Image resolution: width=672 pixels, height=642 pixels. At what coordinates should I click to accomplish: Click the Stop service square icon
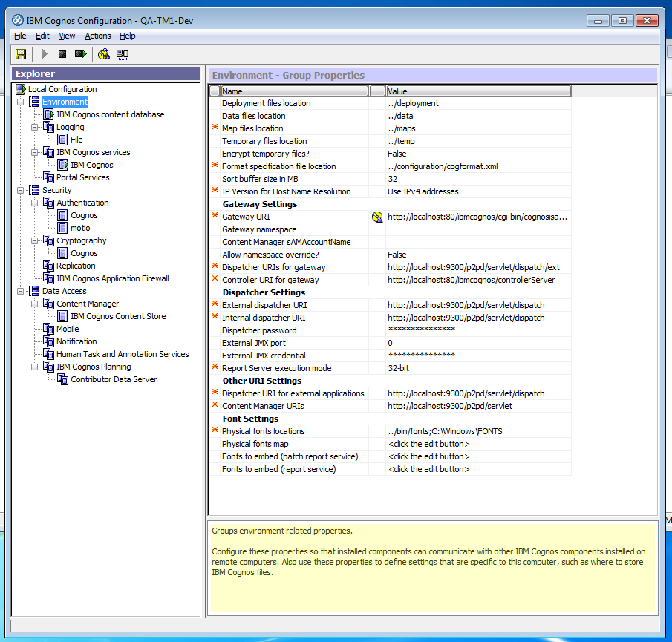tap(62, 54)
